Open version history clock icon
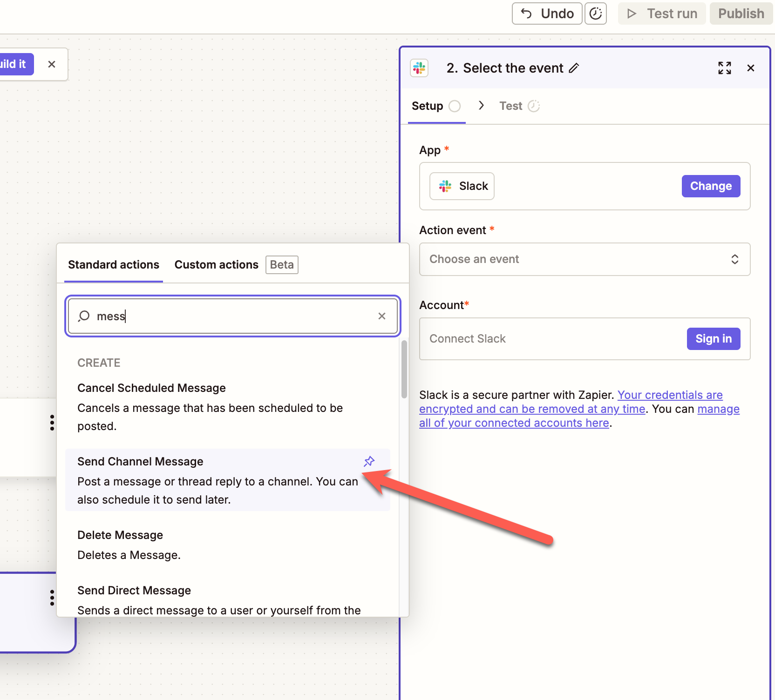The width and height of the screenshot is (775, 700). [x=596, y=13]
